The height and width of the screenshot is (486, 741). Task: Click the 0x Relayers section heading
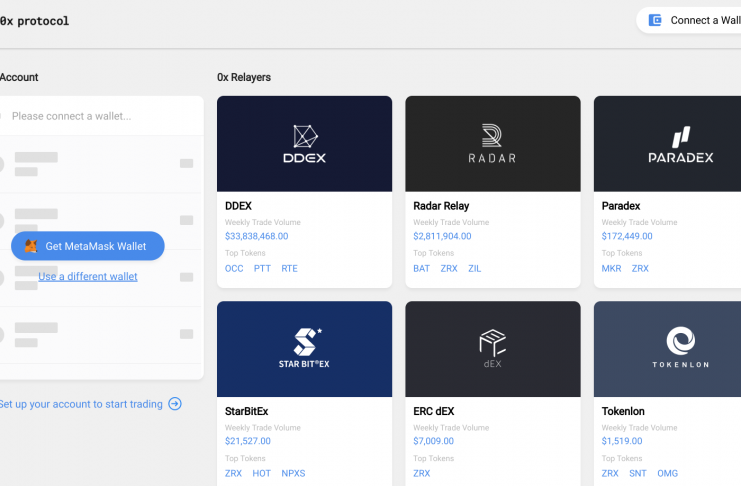click(244, 77)
